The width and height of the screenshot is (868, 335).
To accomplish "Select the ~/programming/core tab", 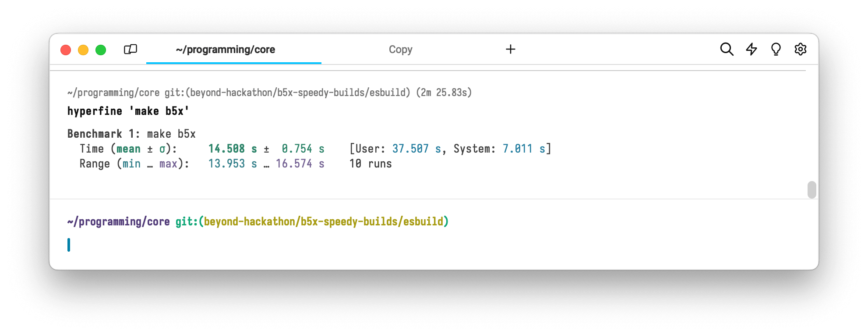I will (225, 50).
